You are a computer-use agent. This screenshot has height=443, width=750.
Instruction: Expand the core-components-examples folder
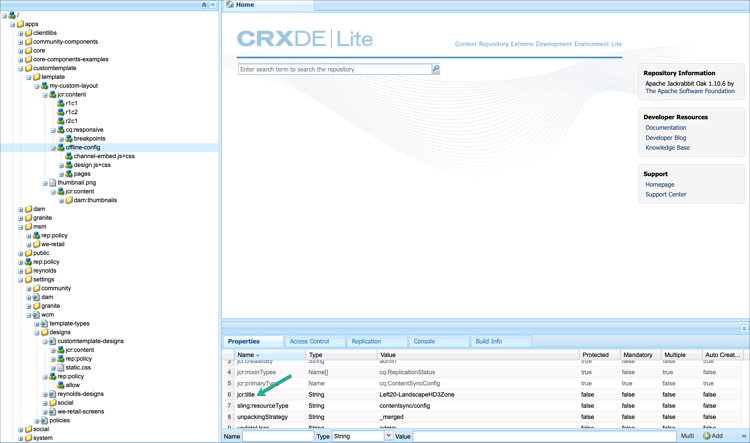pos(21,60)
